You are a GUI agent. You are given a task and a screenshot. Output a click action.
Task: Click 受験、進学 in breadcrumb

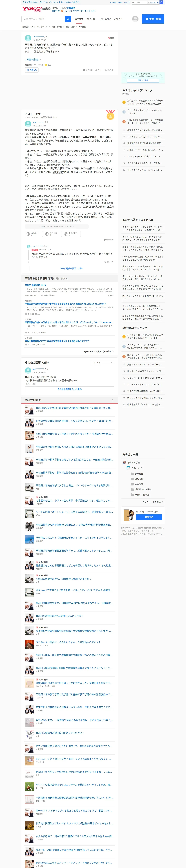coord(70,27)
